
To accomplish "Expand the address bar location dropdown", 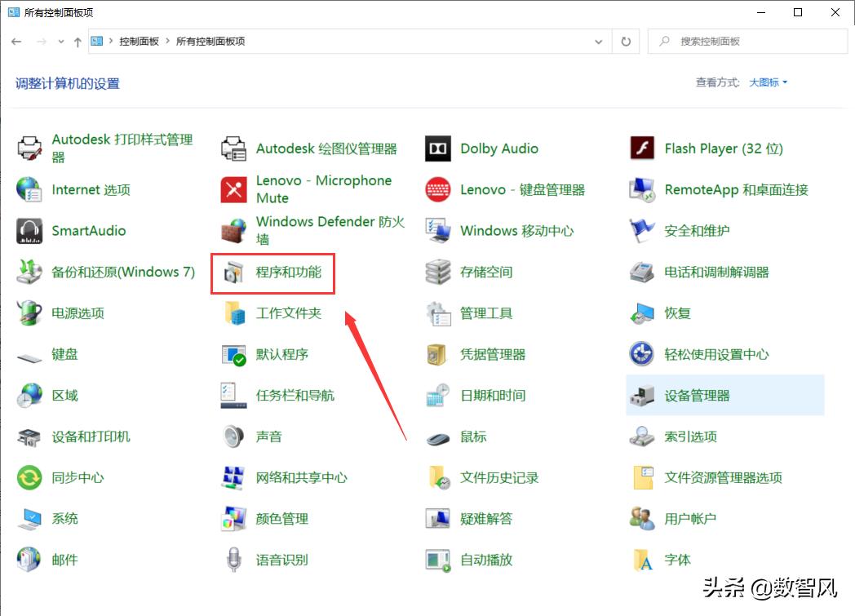I will point(598,41).
